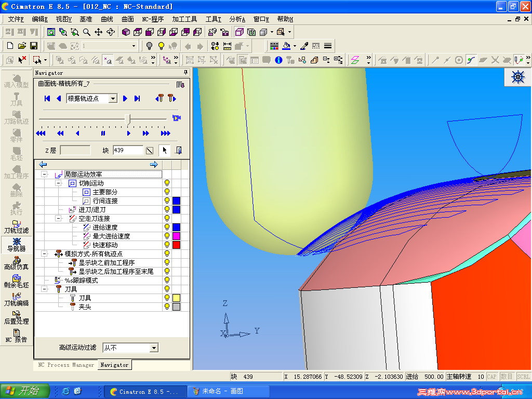Switch to NC Process Manager tab
The width and height of the screenshot is (532, 399).
coord(66,365)
